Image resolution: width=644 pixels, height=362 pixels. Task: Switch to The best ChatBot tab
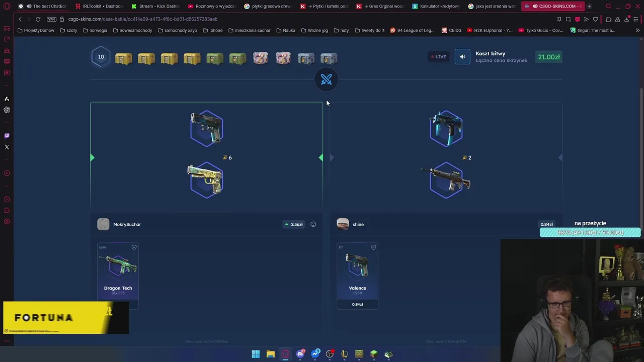pos(42,6)
